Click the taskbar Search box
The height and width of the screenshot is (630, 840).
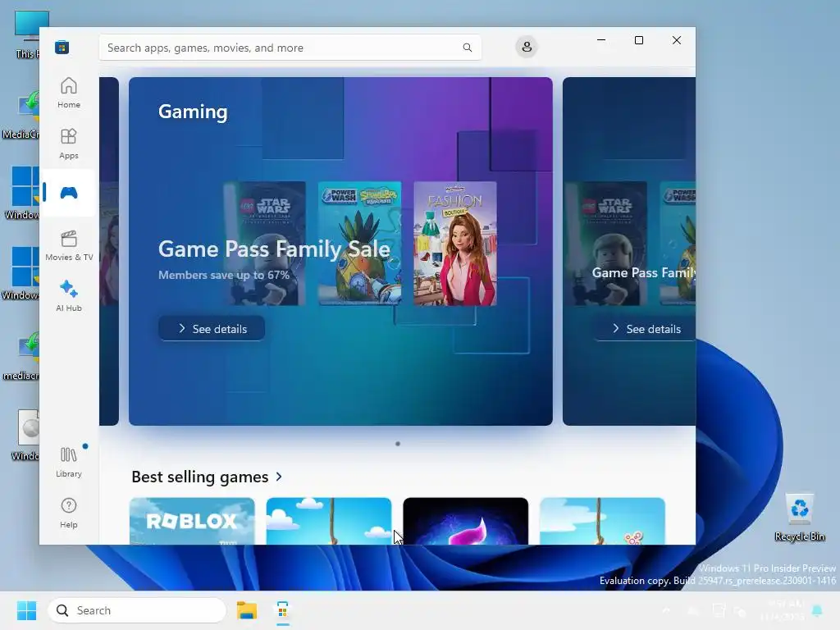pyautogui.click(x=137, y=610)
